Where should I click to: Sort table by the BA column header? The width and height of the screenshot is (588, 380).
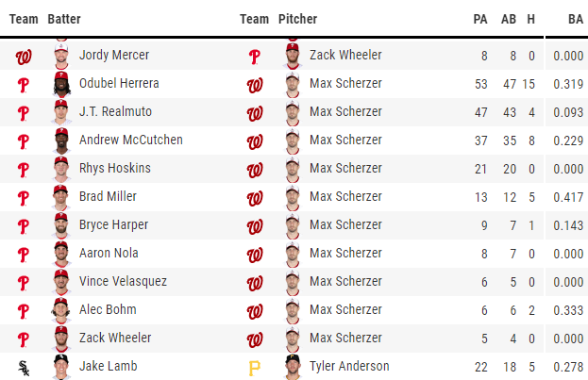coord(575,19)
